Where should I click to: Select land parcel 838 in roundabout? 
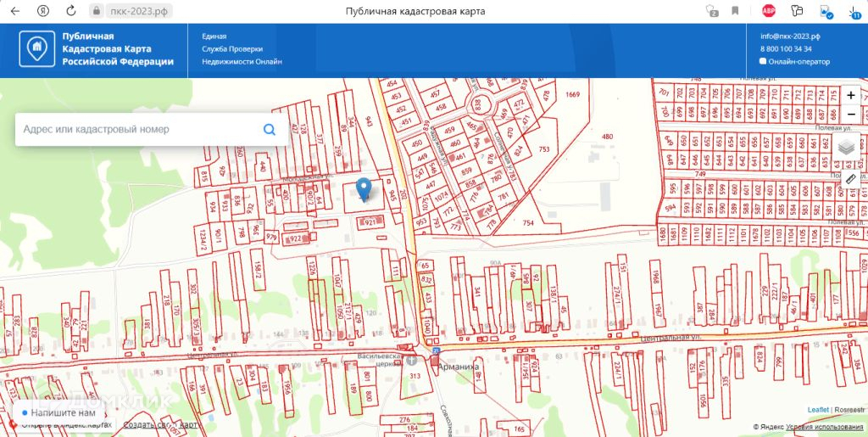(477, 104)
